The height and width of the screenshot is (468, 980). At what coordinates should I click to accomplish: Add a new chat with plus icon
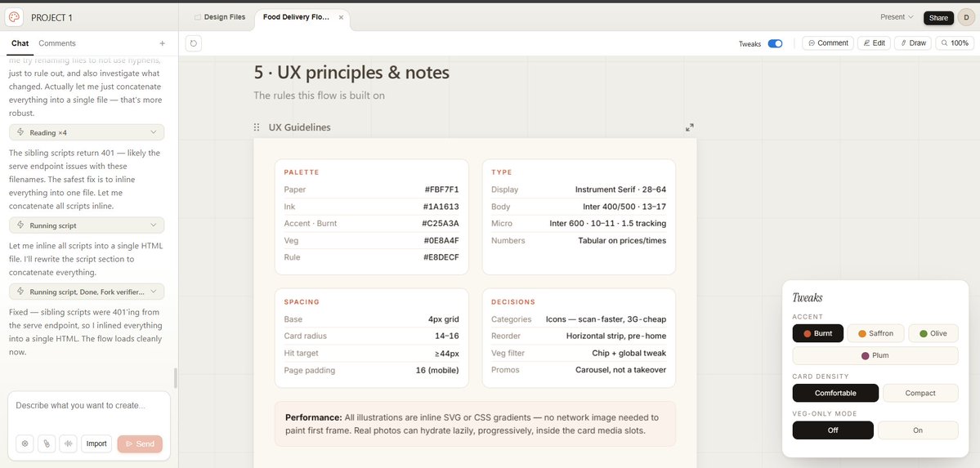(x=163, y=44)
